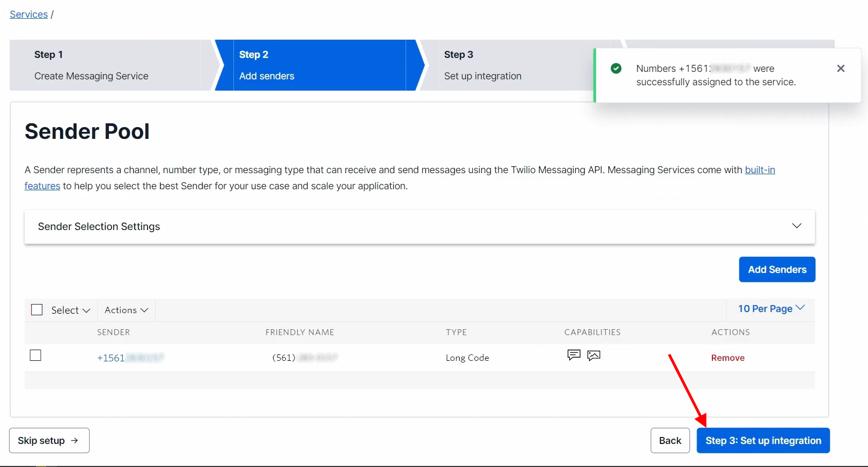Check the box for the +1561 sender row
868x467 pixels.
pos(35,355)
